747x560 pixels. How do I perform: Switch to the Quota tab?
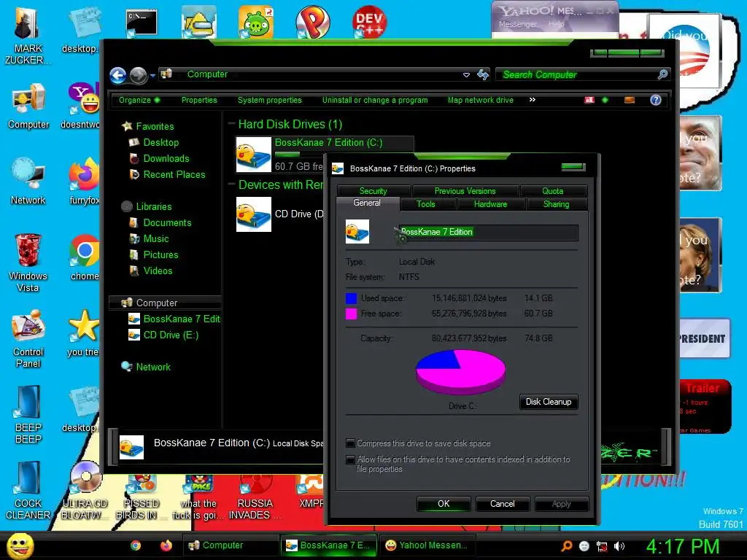[553, 191]
